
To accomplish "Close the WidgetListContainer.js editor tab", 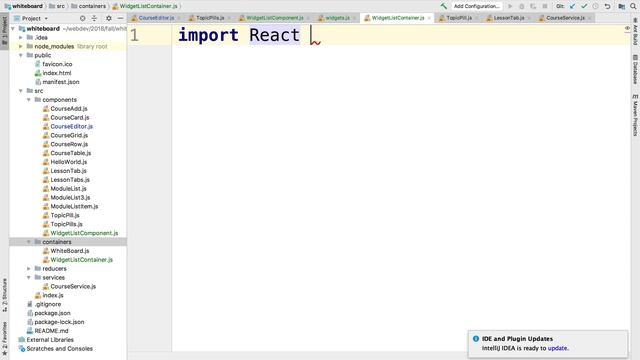I will tap(429, 18).
